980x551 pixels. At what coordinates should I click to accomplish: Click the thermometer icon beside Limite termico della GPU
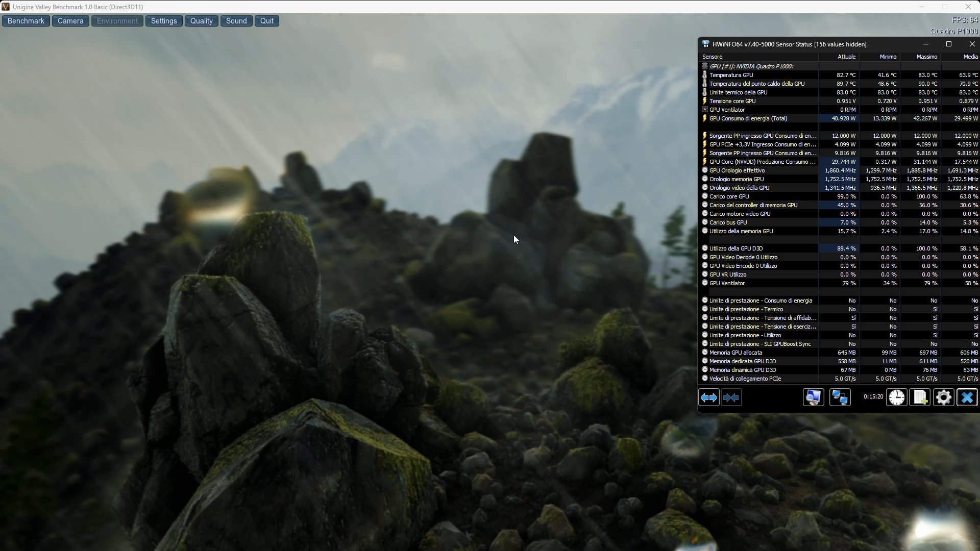pos(705,92)
